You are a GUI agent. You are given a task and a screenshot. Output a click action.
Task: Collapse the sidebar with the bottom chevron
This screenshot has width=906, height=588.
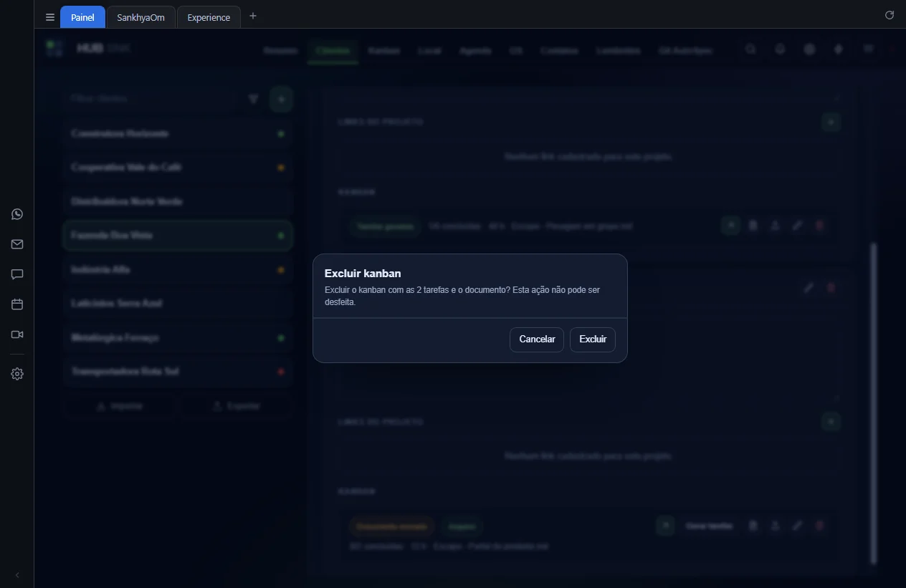click(17, 575)
